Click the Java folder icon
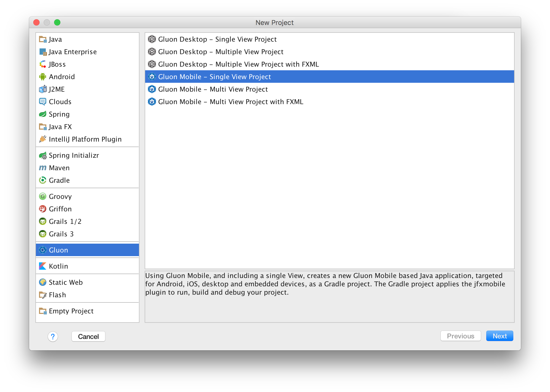The image size is (550, 392). click(43, 39)
